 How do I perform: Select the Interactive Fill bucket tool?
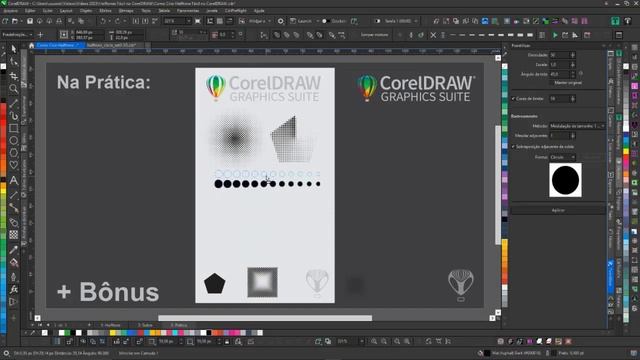(x=13, y=262)
